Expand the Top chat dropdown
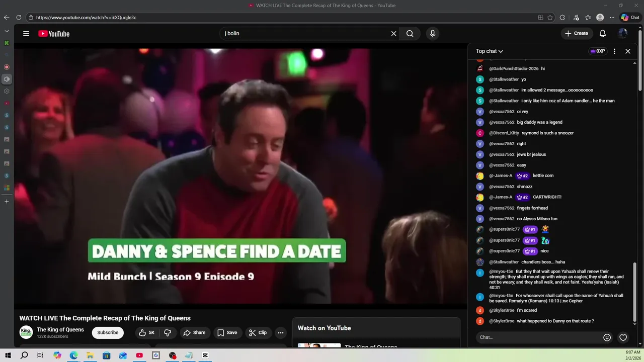 coord(490,51)
